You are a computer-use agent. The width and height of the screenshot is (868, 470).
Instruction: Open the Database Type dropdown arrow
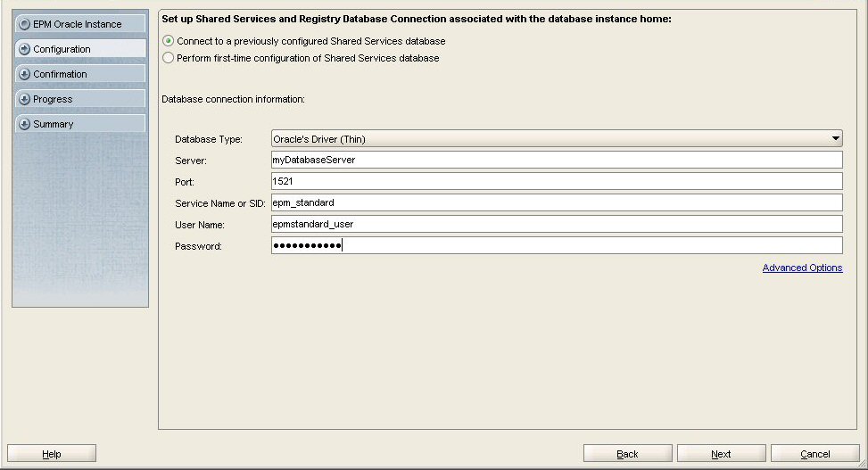click(835, 138)
